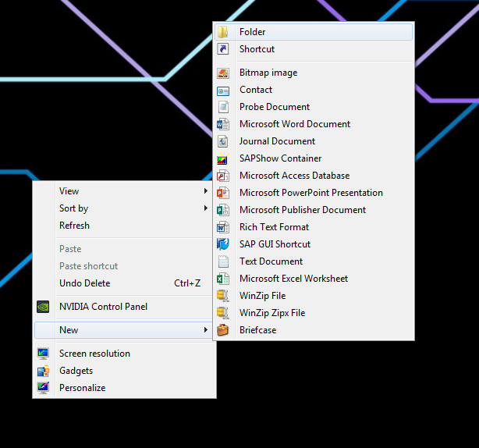Create a Microsoft PowerPoint Presentation
479x448 pixels.
314,193
